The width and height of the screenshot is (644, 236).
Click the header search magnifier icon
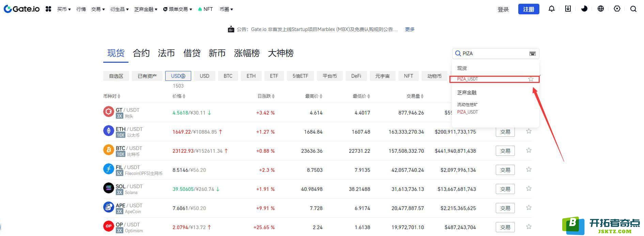(633, 9)
